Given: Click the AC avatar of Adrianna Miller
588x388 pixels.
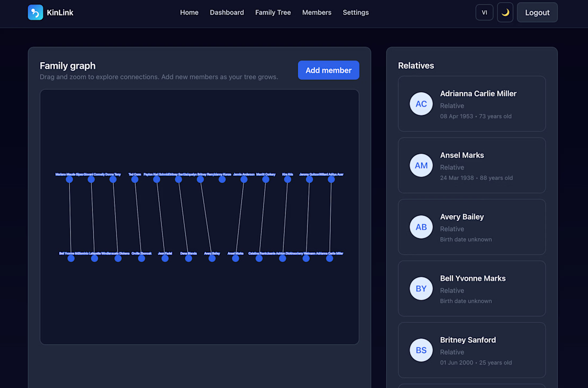Looking at the screenshot, I should point(421,104).
